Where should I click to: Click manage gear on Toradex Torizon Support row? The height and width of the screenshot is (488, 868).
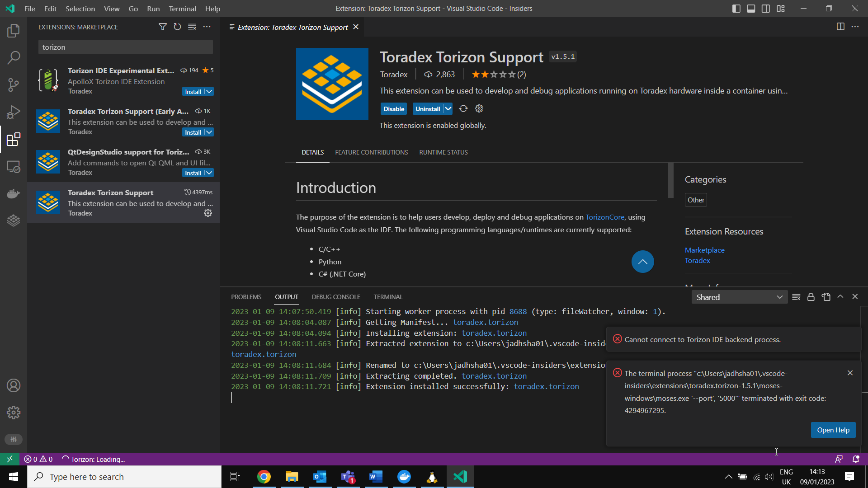208,213
